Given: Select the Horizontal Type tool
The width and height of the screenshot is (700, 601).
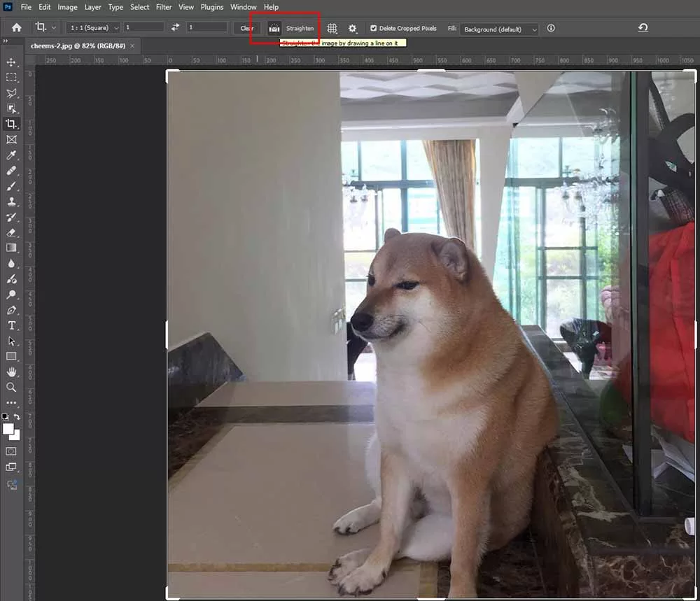Looking at the screenshot, I should [x=11, y=325].
